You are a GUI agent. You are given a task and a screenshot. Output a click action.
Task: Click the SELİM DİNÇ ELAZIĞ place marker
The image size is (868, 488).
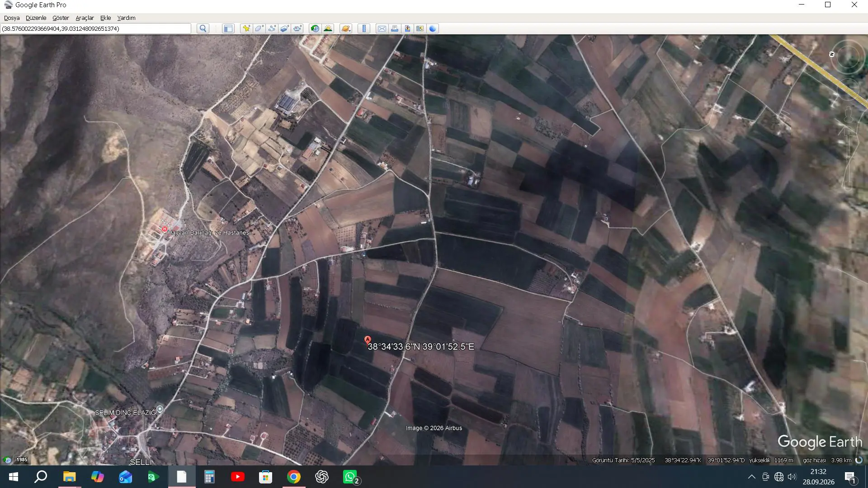pos(160,409)
